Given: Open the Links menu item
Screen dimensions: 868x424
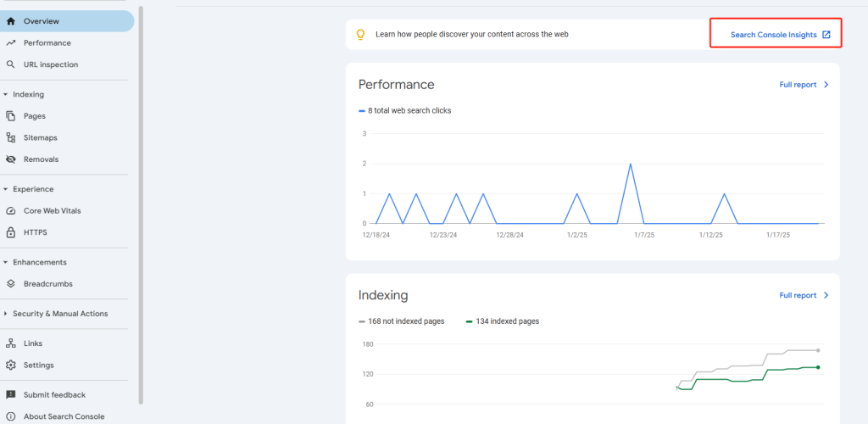Looking at the screenshot, I should tap(33, 343).
